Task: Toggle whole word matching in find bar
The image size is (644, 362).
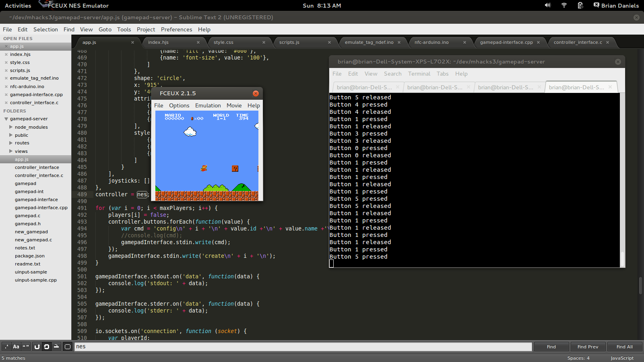Action: coord(26,347)
